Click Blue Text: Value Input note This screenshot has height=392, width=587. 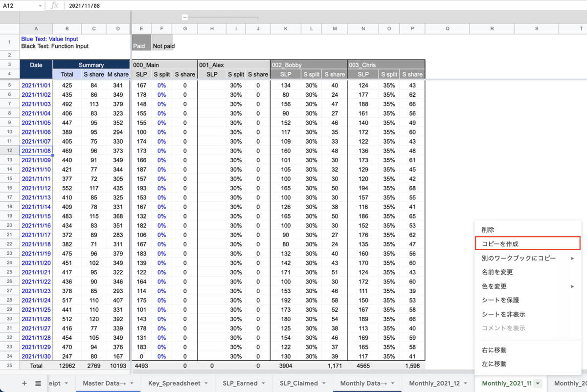click(x=49, y=39)
